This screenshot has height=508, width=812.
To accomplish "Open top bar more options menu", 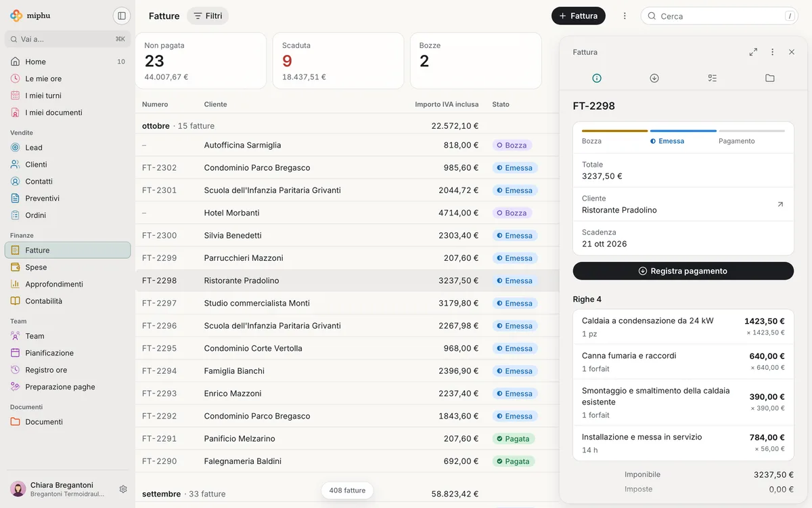I will tap(625, 16).
